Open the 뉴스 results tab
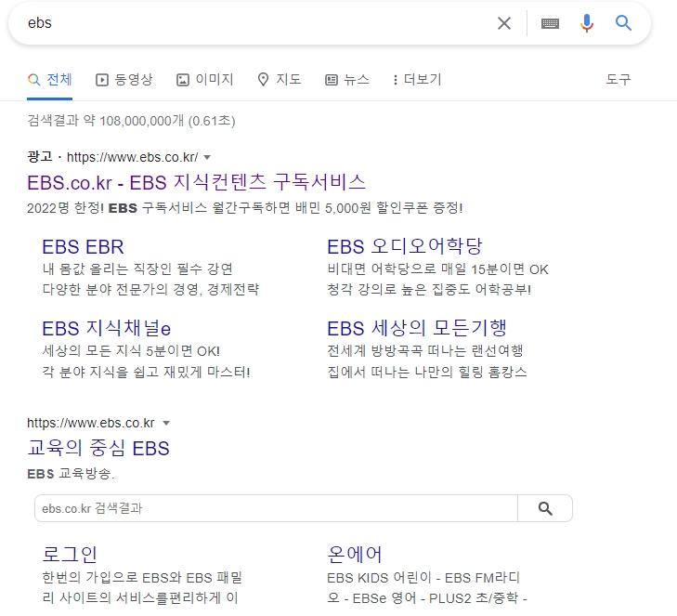677x616 pixels. click(x=346, y=79)
